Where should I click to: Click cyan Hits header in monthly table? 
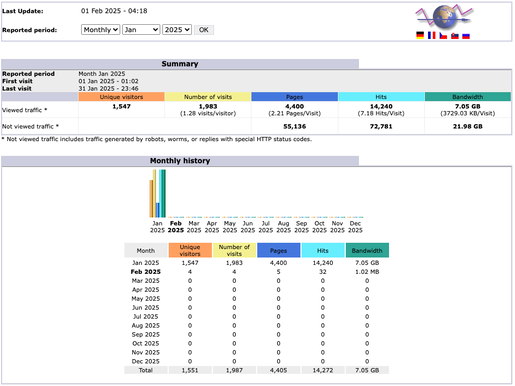323,250
